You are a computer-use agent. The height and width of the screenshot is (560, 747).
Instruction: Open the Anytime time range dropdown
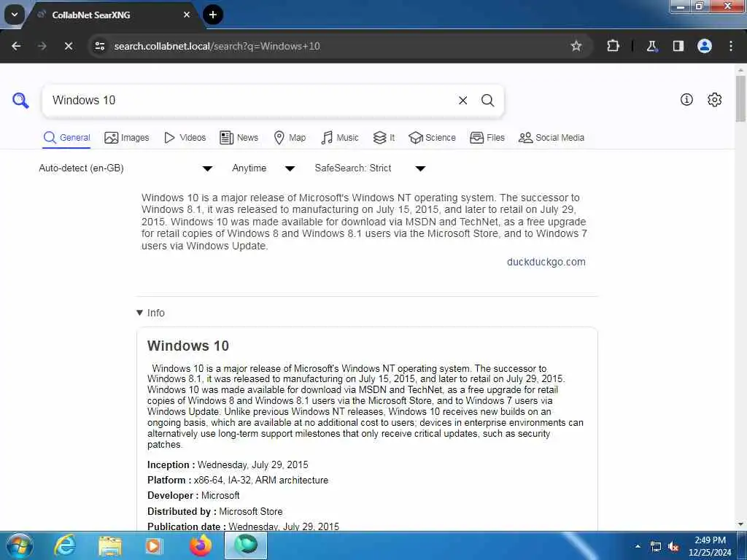point(263,168)
